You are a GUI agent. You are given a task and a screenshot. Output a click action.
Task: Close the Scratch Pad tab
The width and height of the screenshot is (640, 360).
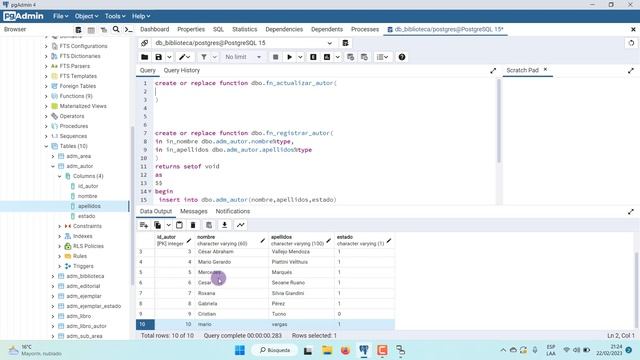pos(545,70)
